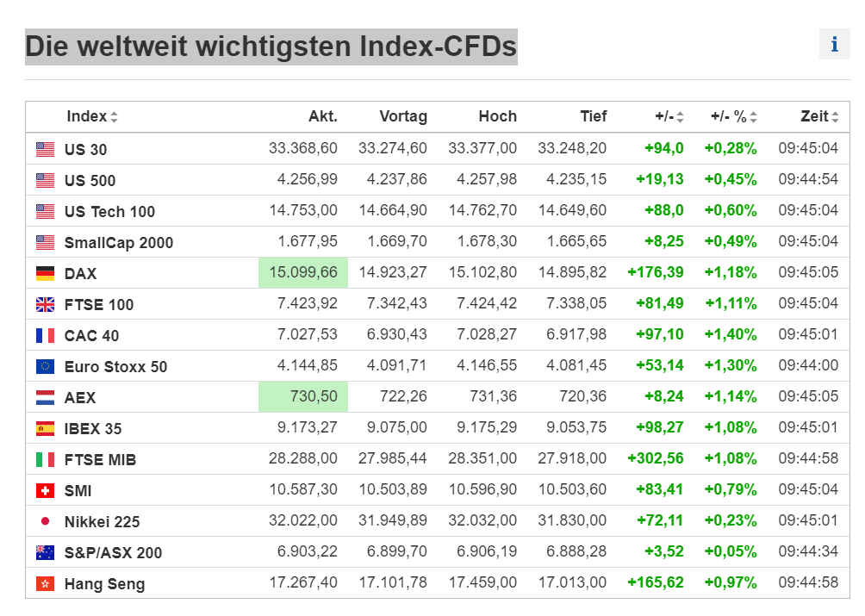Click the heading Die weltweit wichtigsten Index-CFDs
The height and width of the screenshot is (616, 865).
click(x=271, y=47)
